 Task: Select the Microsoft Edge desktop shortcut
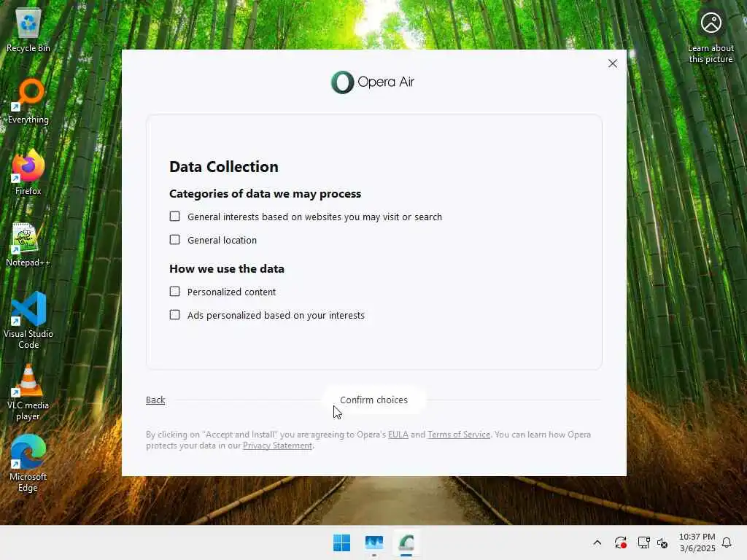(28, 463)
